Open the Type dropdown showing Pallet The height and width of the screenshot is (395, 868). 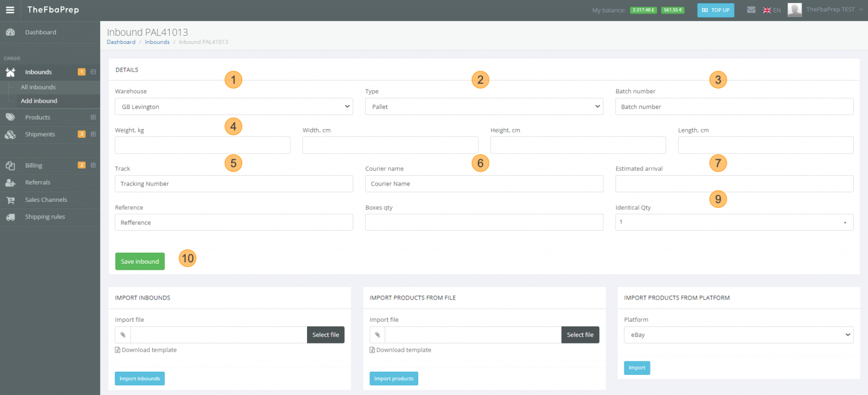coord(484,106)
